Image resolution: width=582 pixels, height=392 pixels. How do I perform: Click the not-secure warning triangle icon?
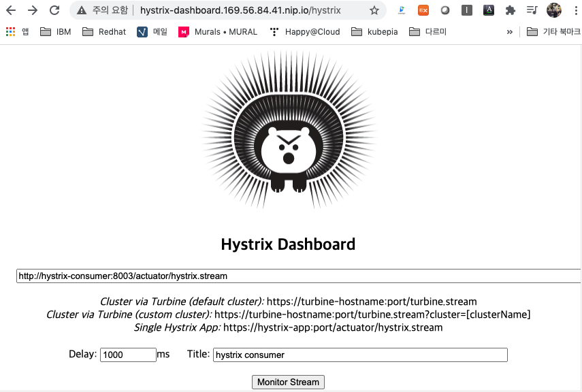click(82, 10)
